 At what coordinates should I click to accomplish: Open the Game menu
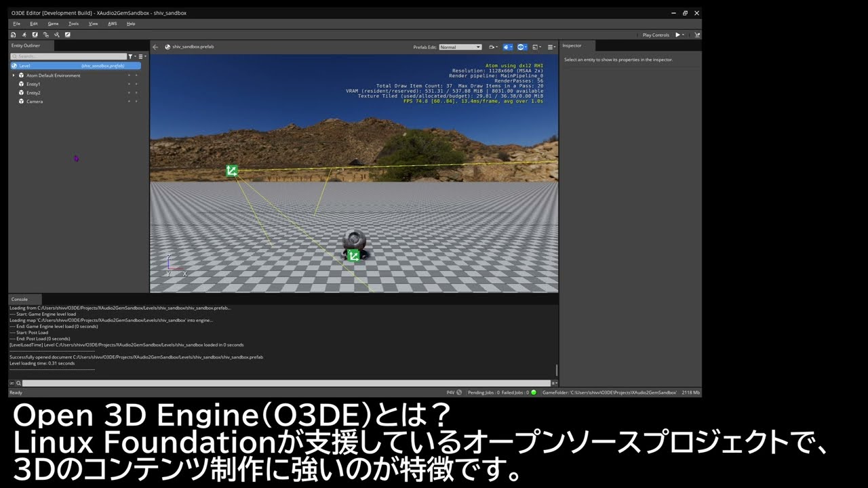(53, 24)
